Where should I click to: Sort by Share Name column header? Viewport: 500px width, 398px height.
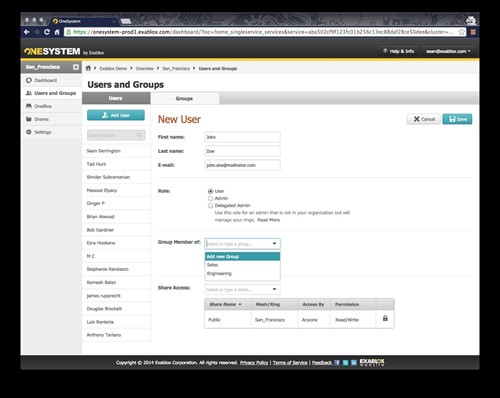(x=228, y=304)
